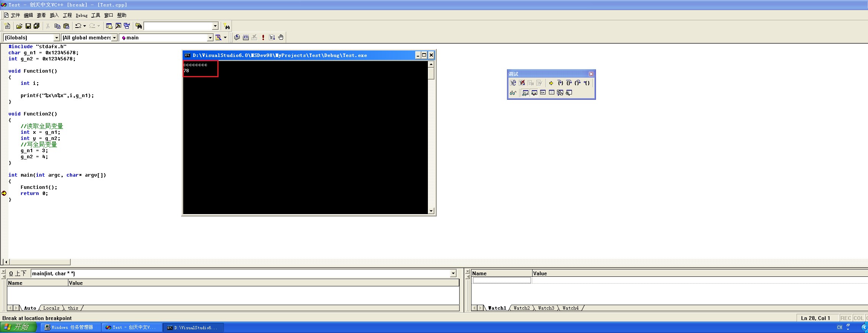Click the Paste clipboard icon
The height and width of the screenshot is (333, 868).
66,26
